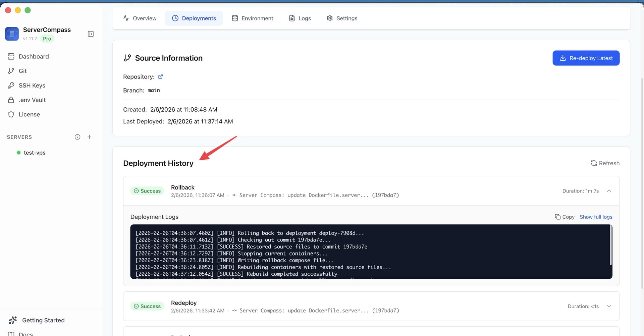
Task: Expand the test-vps server entry
Action: point(34,153)
